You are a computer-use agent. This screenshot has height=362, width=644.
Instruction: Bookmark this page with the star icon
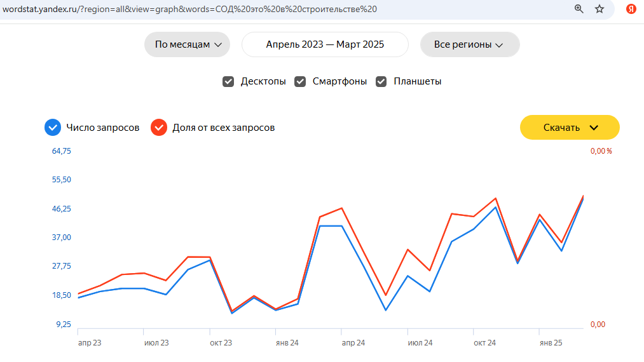pos(599,9)
